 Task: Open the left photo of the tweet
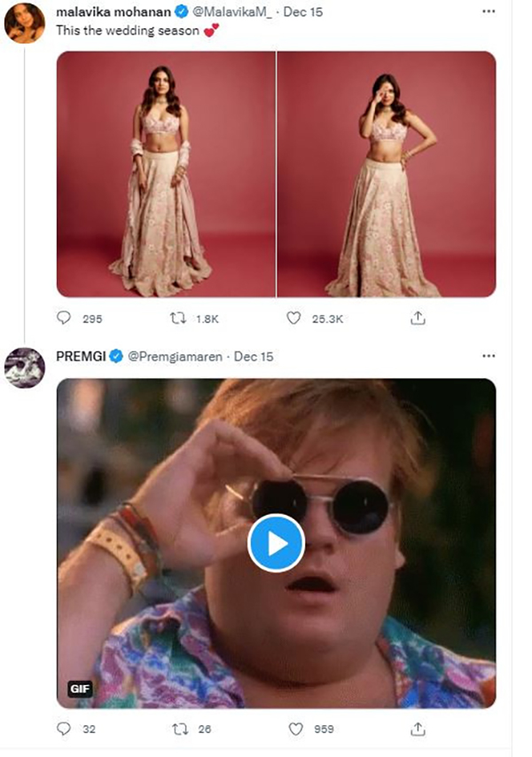coord(166,174)
